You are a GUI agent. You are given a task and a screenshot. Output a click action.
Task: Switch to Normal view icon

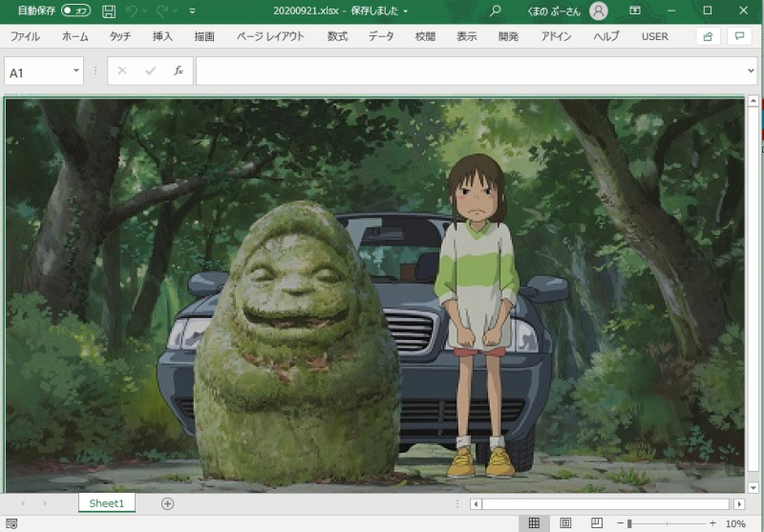pyautogui.click(x=534, y=523)
